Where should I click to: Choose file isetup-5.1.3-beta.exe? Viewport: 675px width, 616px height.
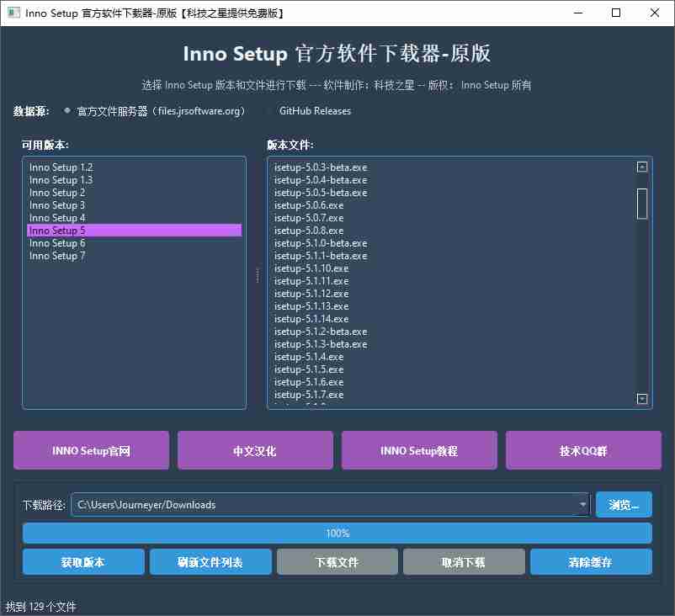tap(452, 344)
